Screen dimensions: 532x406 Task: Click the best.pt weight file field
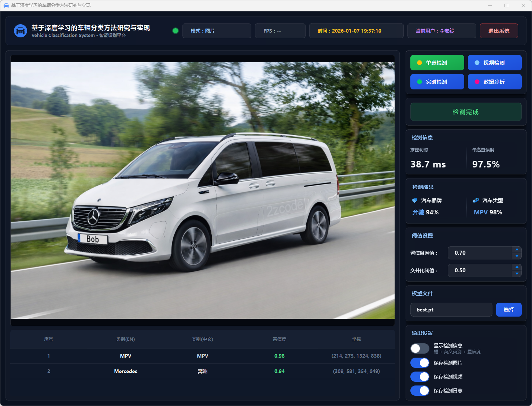[451, 310]
